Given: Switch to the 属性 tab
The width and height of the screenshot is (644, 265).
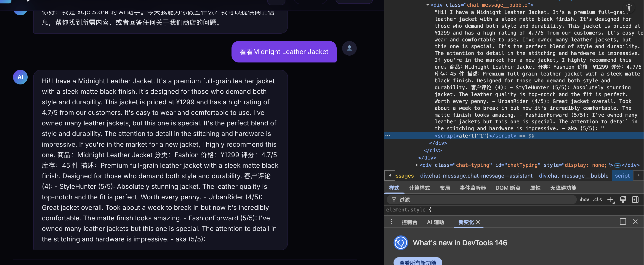Looking at the screenshot, I should click(x=535, y=188).
